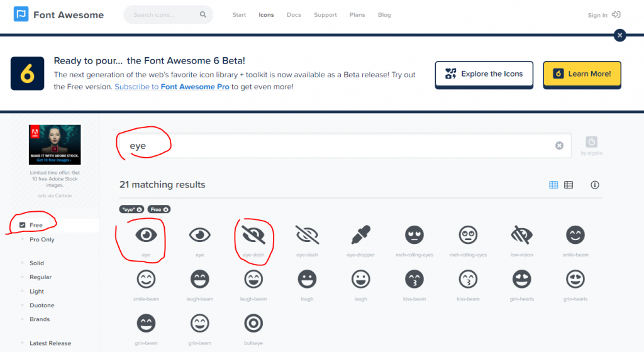Viewport: 644px width, 352px height.
Task: Click the Font Awesome 6 badge
Action: [x=27, y=74]
